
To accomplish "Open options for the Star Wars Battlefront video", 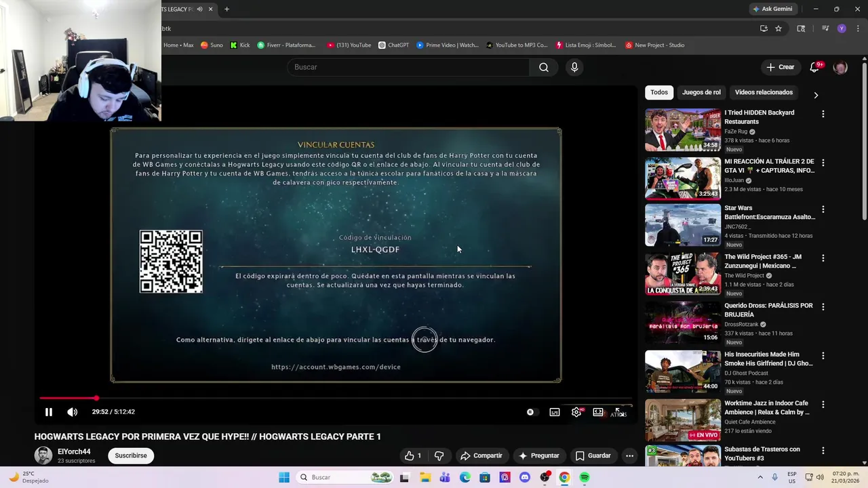I will [823, 209].
